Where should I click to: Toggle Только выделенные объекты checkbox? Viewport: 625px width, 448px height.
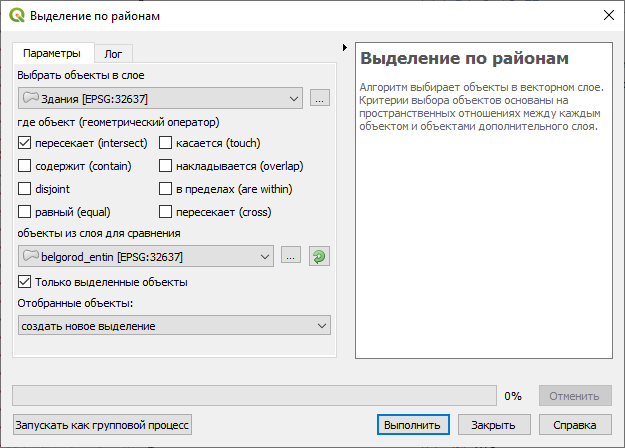[x=24, y=282]
